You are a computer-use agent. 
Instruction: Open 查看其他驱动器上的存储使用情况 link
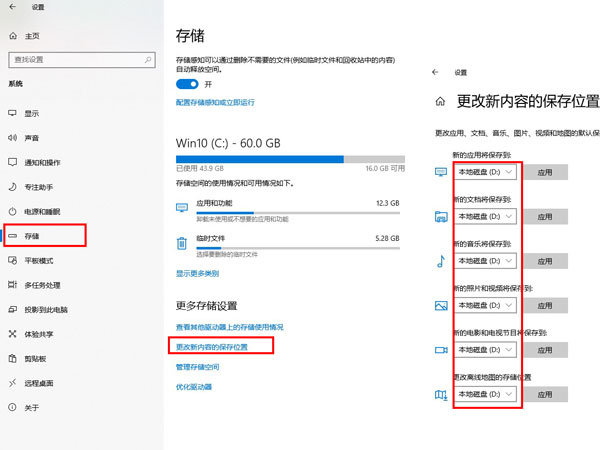pyautogui.click(x=230, y=327)
